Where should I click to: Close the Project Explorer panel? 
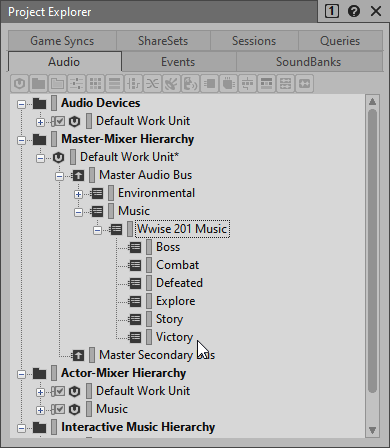point(376,12)
